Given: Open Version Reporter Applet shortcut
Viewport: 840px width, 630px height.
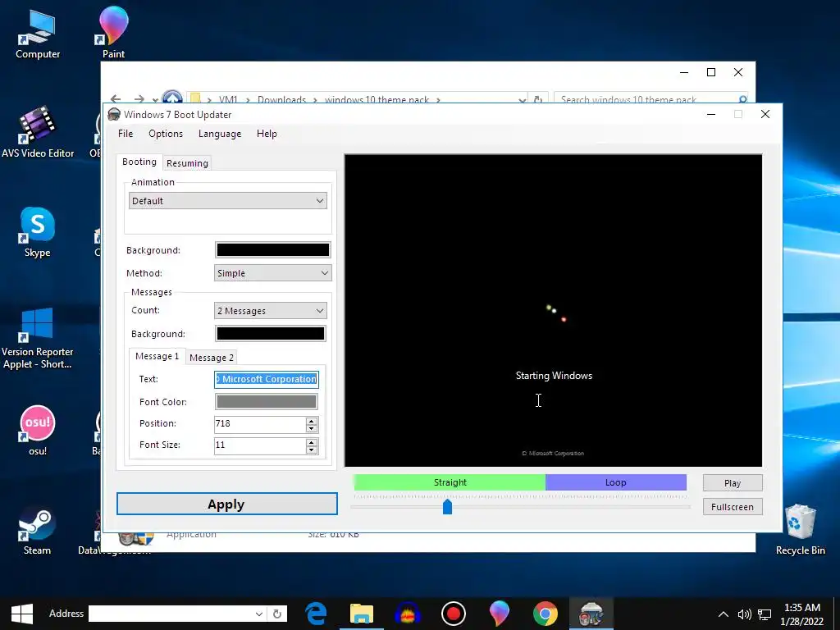Looking at the screenshot, I should click(37, 337).
